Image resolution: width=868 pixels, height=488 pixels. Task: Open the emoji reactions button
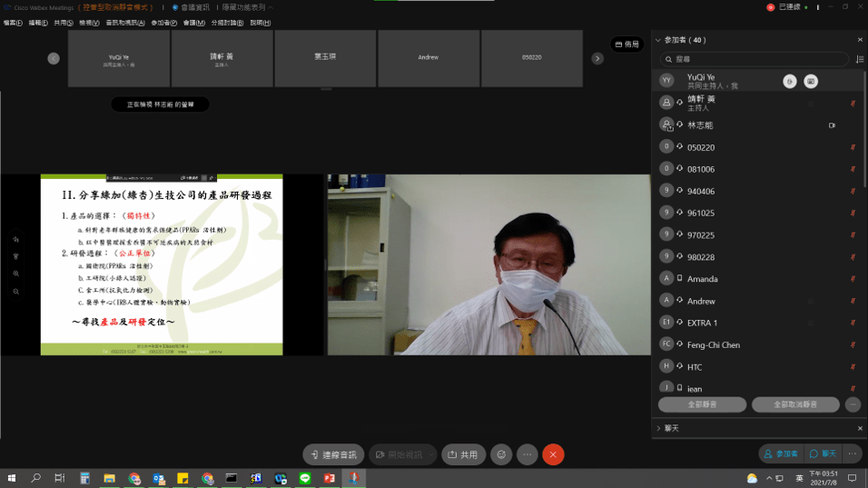501,454
